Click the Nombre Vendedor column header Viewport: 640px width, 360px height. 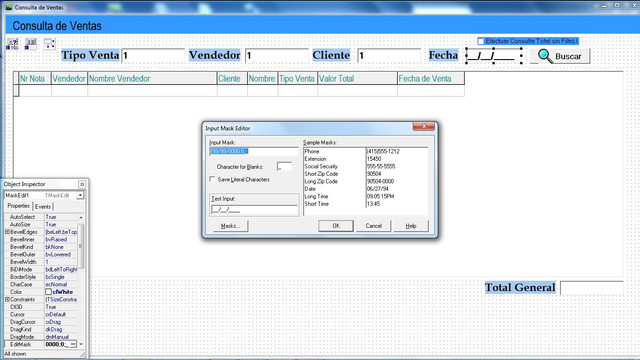click(152, 78)
